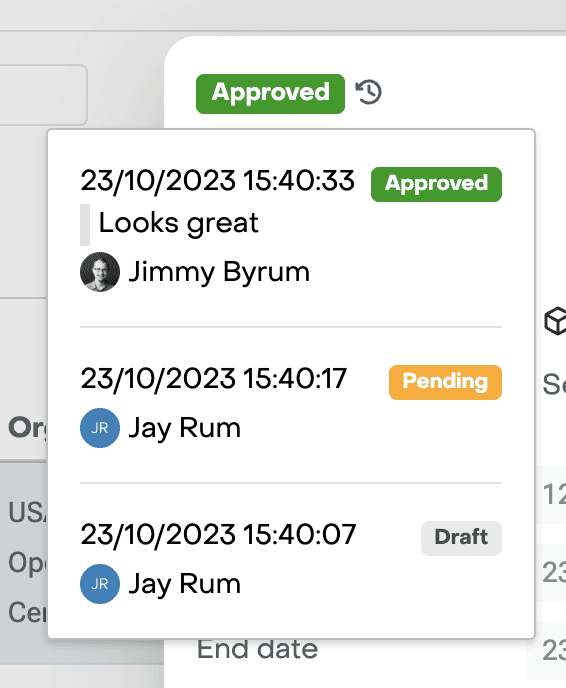Click the gray quote bar beside comment

[x=85, y=225]
